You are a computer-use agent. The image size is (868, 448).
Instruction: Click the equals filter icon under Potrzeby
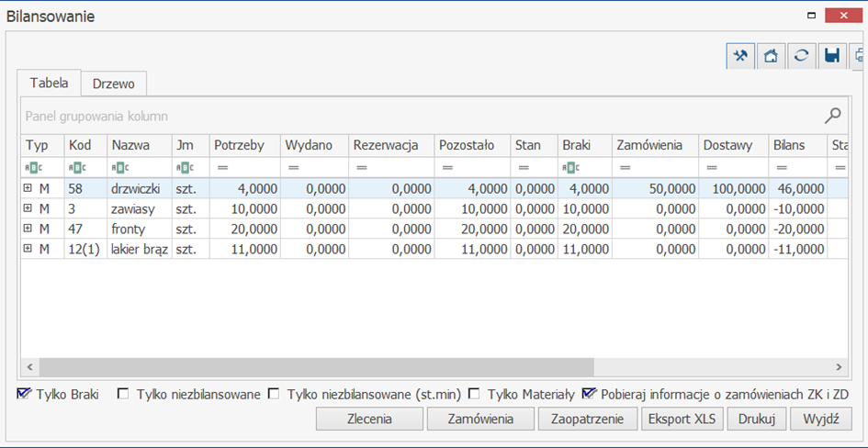[x=221, y=168]
